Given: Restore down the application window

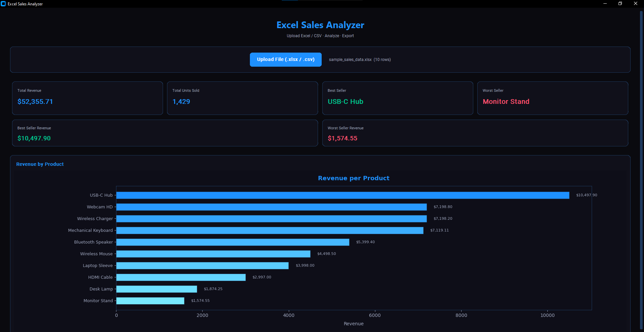Looking at the screenshot, I should tap(620, 4).
